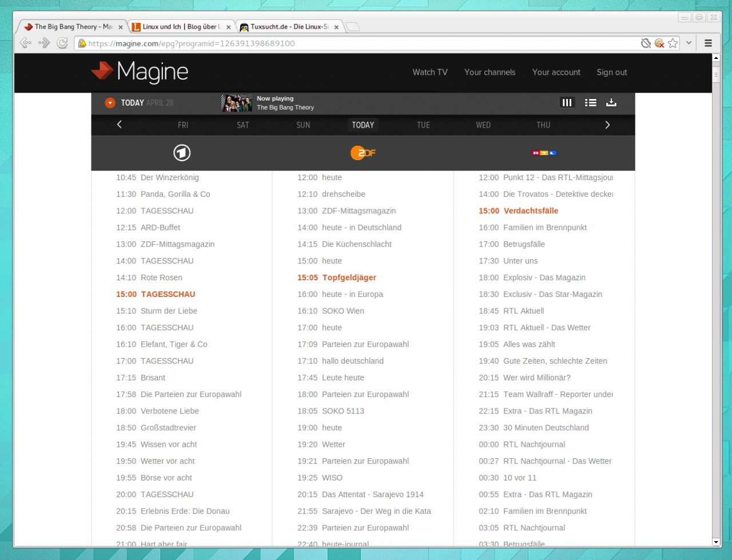Switch to the list view icon

(x=591, y=103)
